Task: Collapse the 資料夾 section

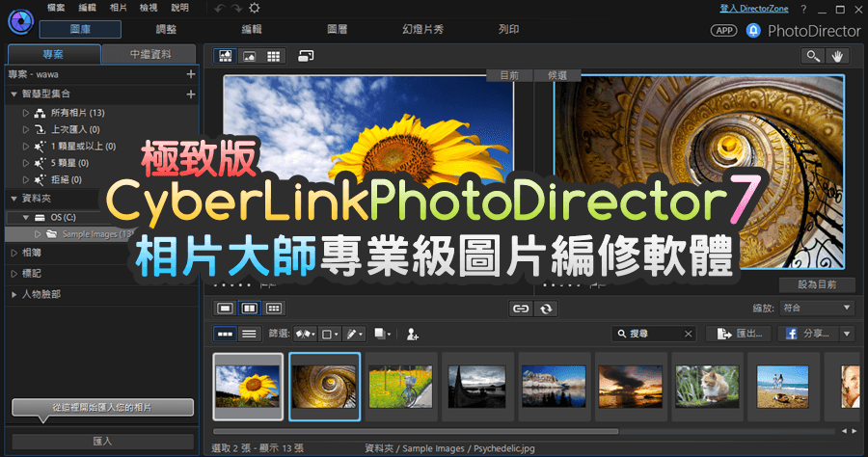Action: pos(14,198)
